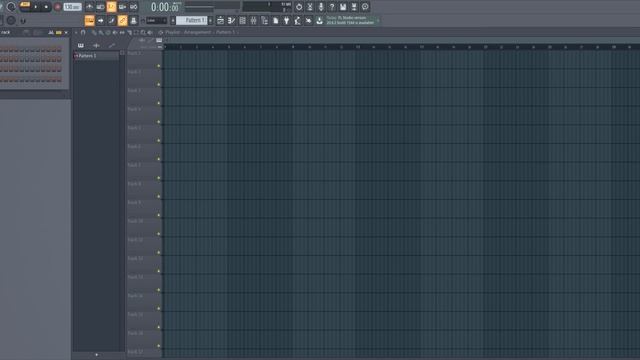This screenshot has height=360, width=640.
Task: Select Pattern 1 in the picker list
Action: [x=96, y=56]
